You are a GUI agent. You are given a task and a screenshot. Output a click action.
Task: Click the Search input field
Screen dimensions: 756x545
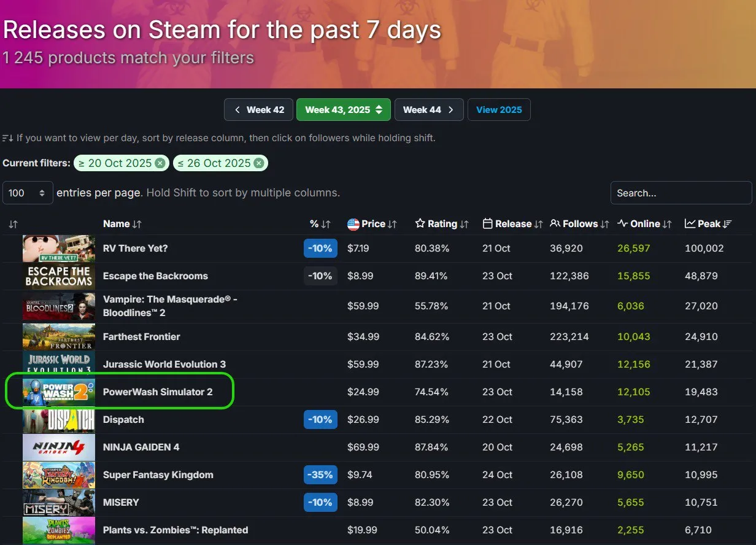681,193
